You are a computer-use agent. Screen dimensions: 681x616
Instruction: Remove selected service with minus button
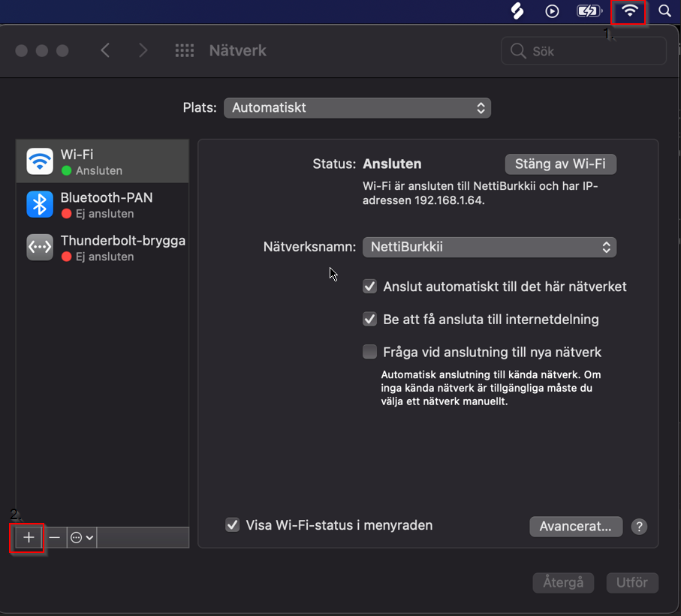(x=54, y=537)
